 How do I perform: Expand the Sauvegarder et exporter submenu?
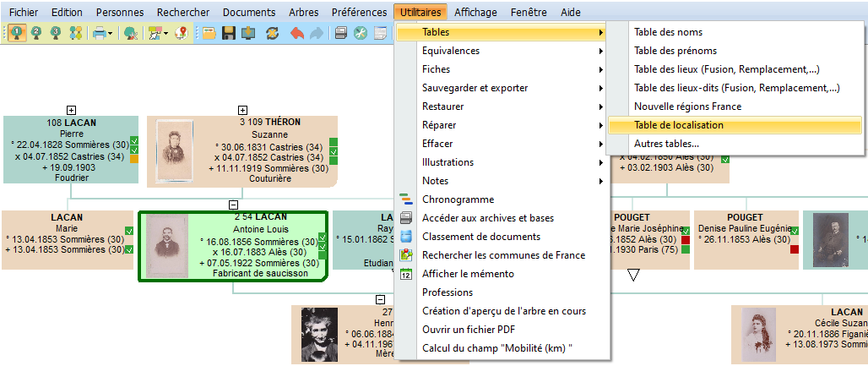point(502,88)
